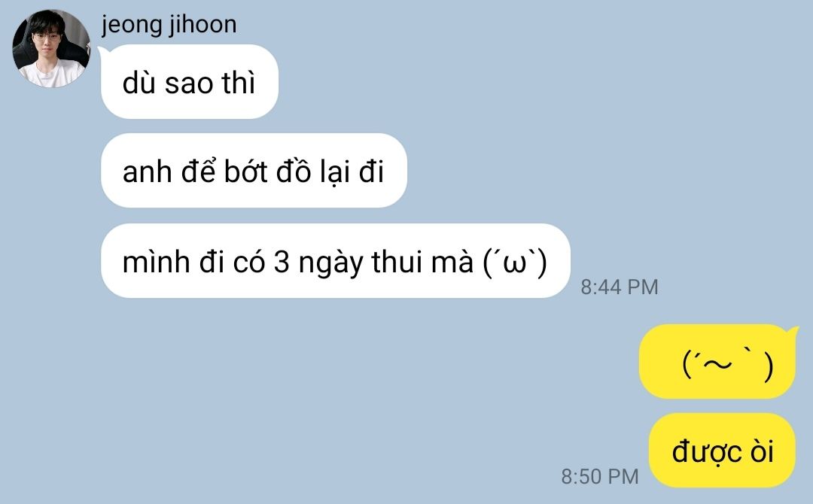Click the word 'thì' in the first message
The height and width of the screenshot is (504, 813).
239,82
